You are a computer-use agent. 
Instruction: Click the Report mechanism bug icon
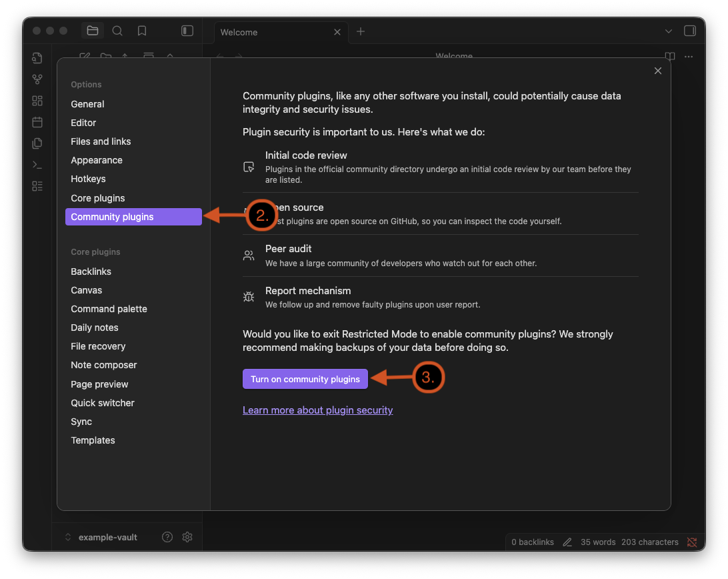[249, 296]
